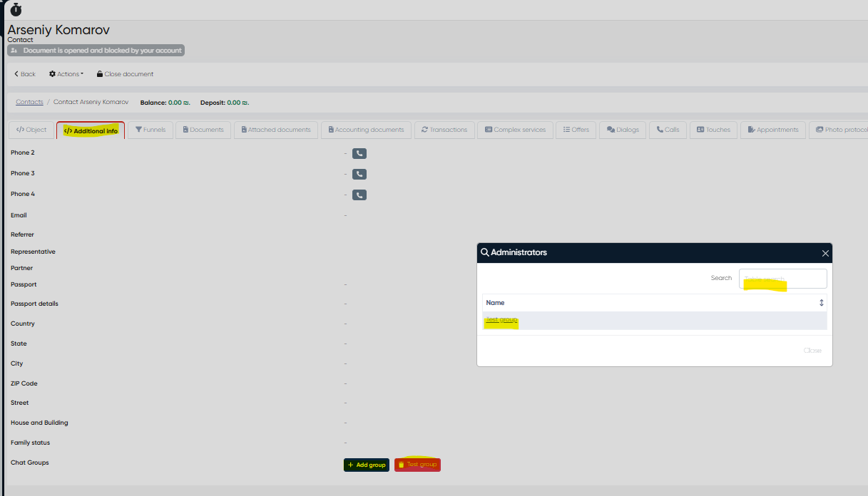Close the Administrators dialog with X
The height and width of the screenshot is (496, 868).
[x=825, y=253]
